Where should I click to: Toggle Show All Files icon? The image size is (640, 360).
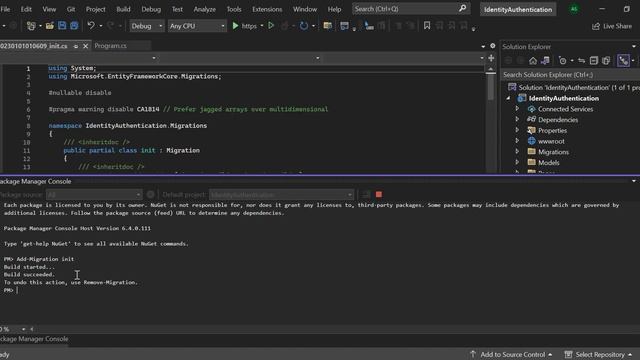606,61
